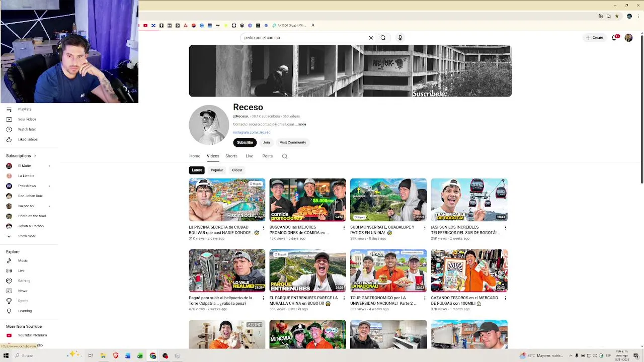Open Parque Entrenubes video title
644x362 pixels.
point(303,301)
